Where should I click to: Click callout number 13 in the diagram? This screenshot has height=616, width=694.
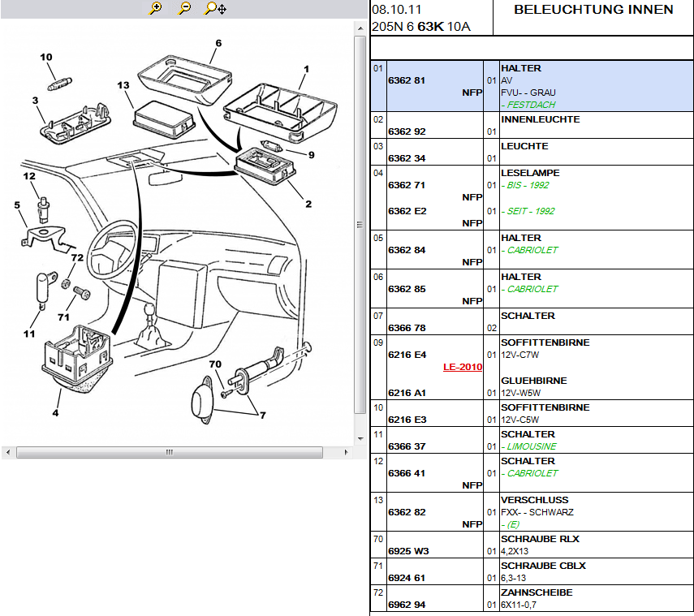pyautogui.click(x=123, y=85)
